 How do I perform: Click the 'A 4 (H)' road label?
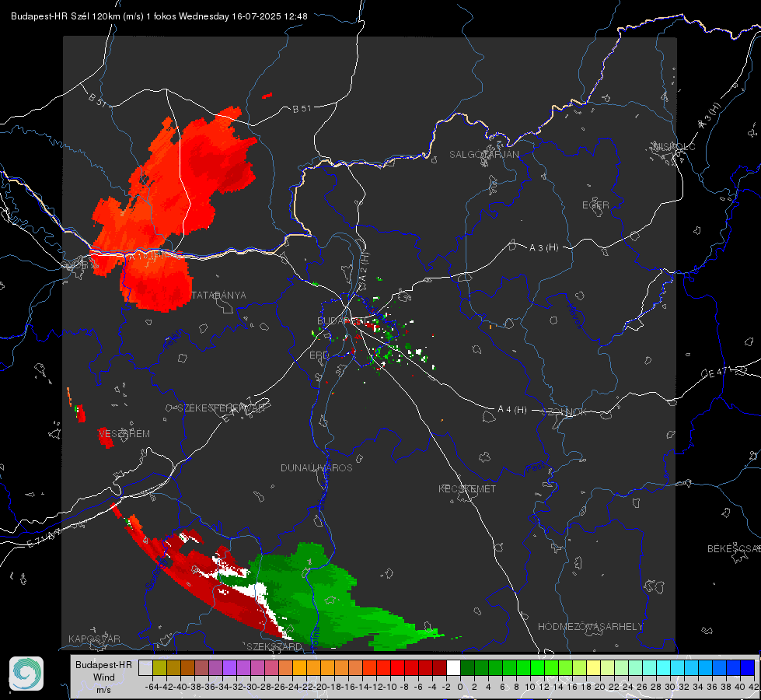[x=512, y=410]
